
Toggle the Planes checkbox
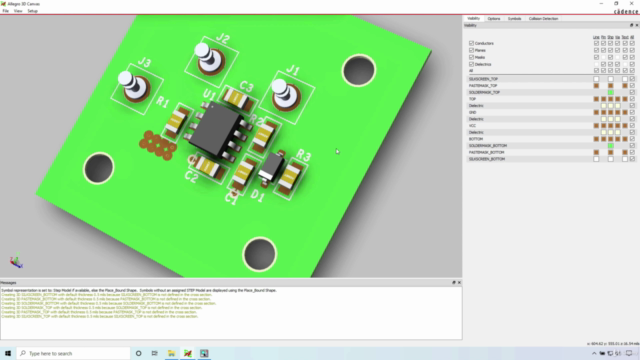[471, 50]
